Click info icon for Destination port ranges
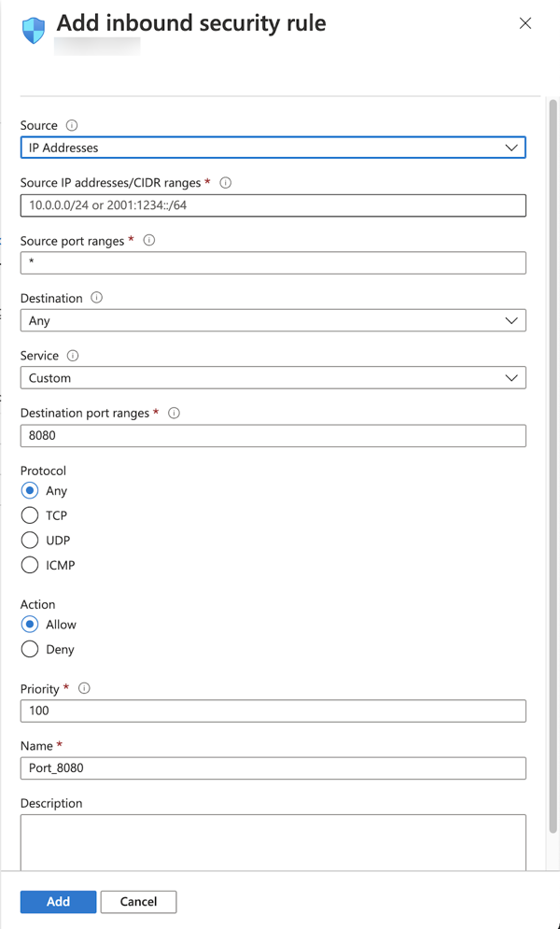This screenshot has width=560, height=929. (x=174, y=413)
